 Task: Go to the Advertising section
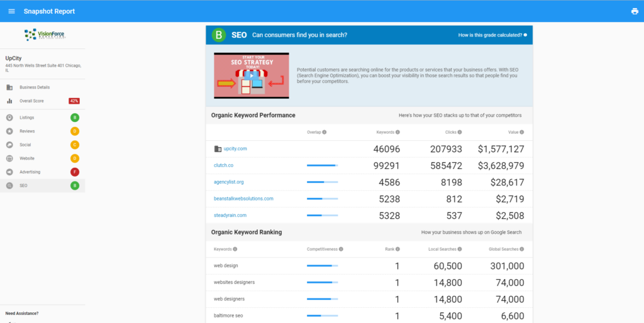tap(43, 172)
